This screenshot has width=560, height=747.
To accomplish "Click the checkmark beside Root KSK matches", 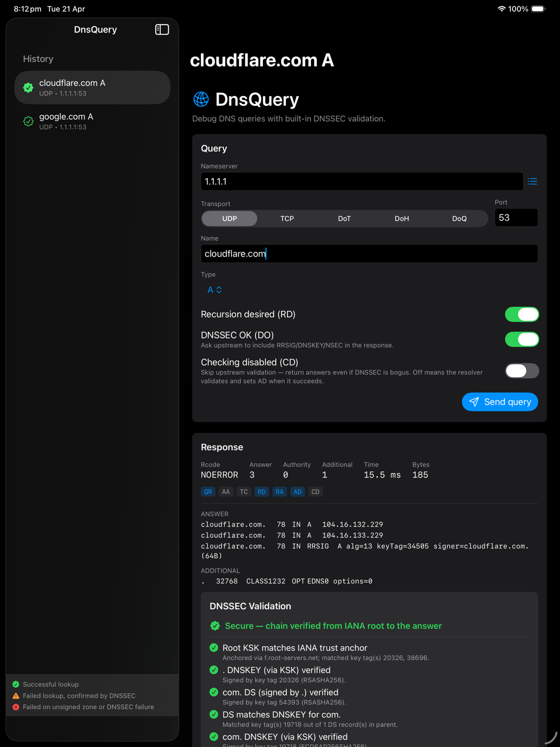I will pos(214,648).
